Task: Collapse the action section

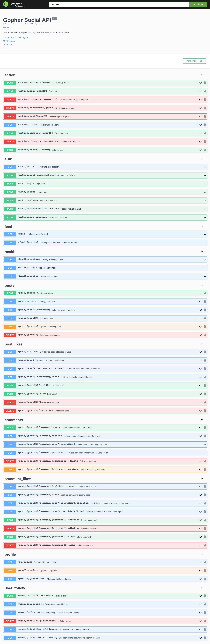Action: (202, 75)
